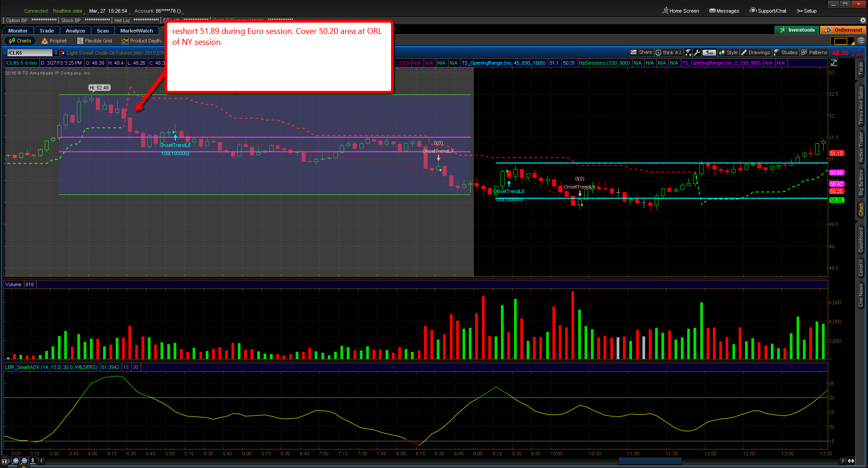
Task: Switch to the Scan tab
Action: [x=103, y=31]
